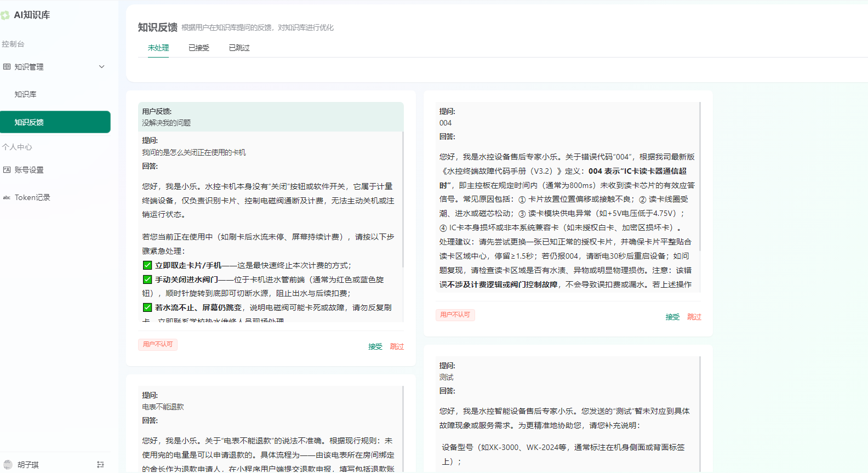
Task: Click the scrollbar in the 测试 card
Action: point(700,414)
